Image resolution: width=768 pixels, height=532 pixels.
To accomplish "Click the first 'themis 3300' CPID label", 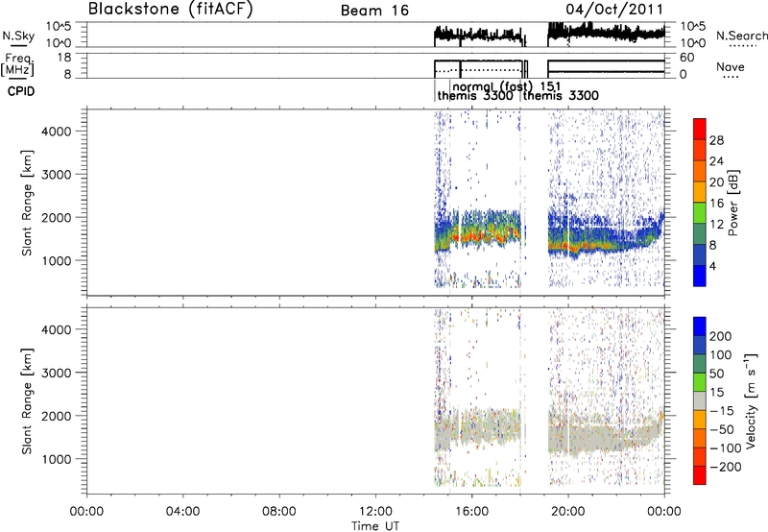I will (475, 95).
